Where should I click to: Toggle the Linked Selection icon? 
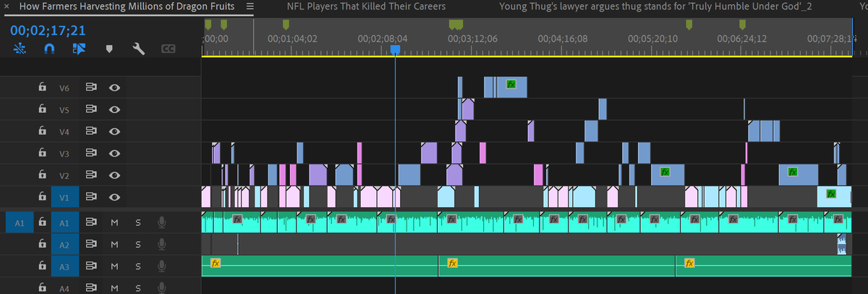(x=79, y=49)
